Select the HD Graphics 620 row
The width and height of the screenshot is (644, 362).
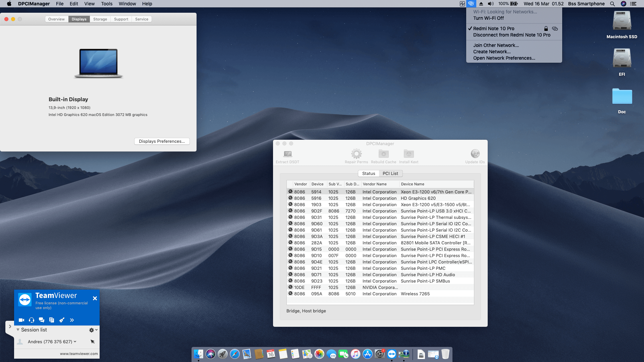(380, 198)
